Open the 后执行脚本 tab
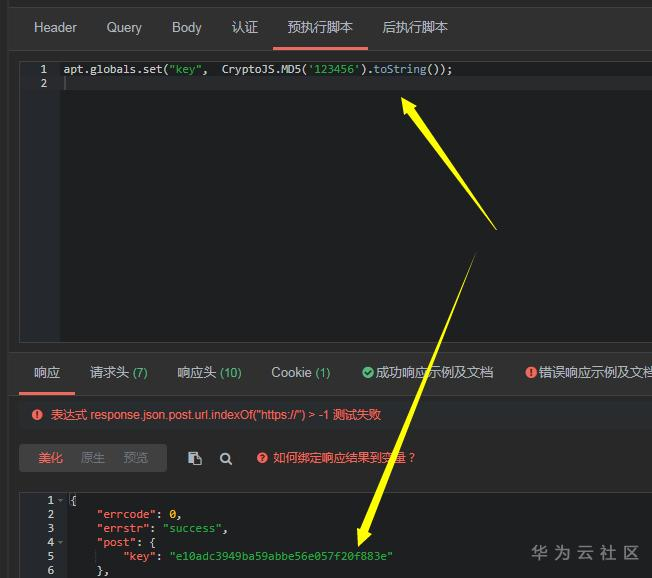 [415, 27]
